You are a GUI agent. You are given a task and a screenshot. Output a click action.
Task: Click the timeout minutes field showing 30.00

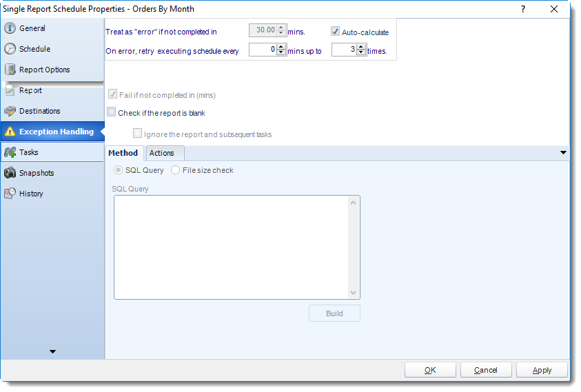[x=263, y=30]
